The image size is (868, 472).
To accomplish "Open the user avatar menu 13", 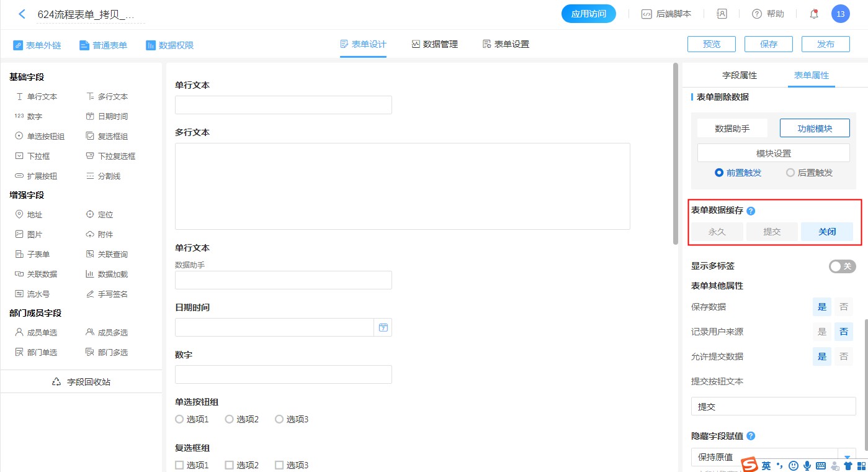I will 840,14.
